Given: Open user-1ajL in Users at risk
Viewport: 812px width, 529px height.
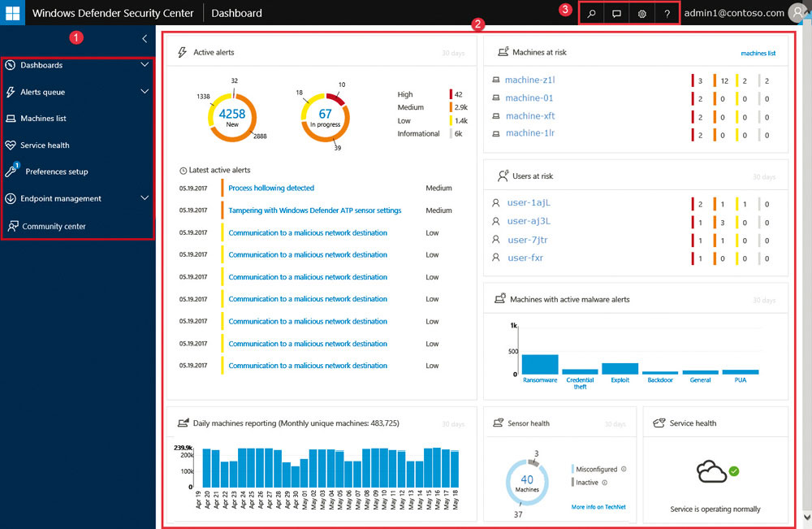Looking at the screenshot, I should tap(529, 202).
